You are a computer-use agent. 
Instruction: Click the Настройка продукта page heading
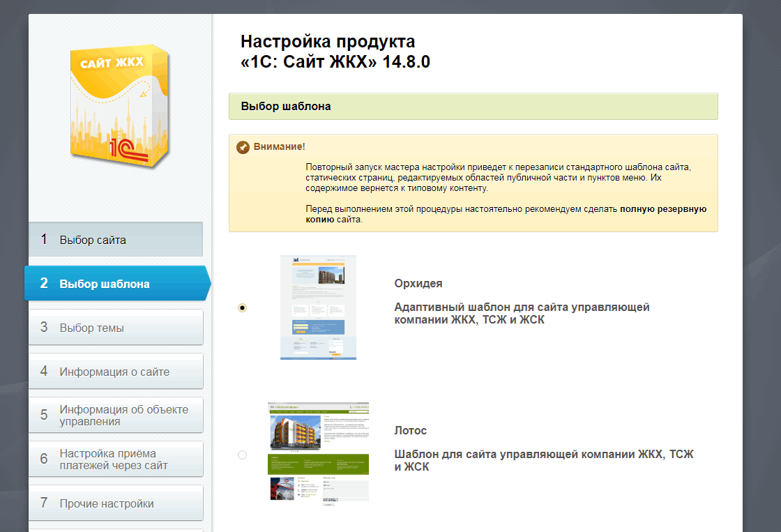pyautogui.click(x=335, y=52)
